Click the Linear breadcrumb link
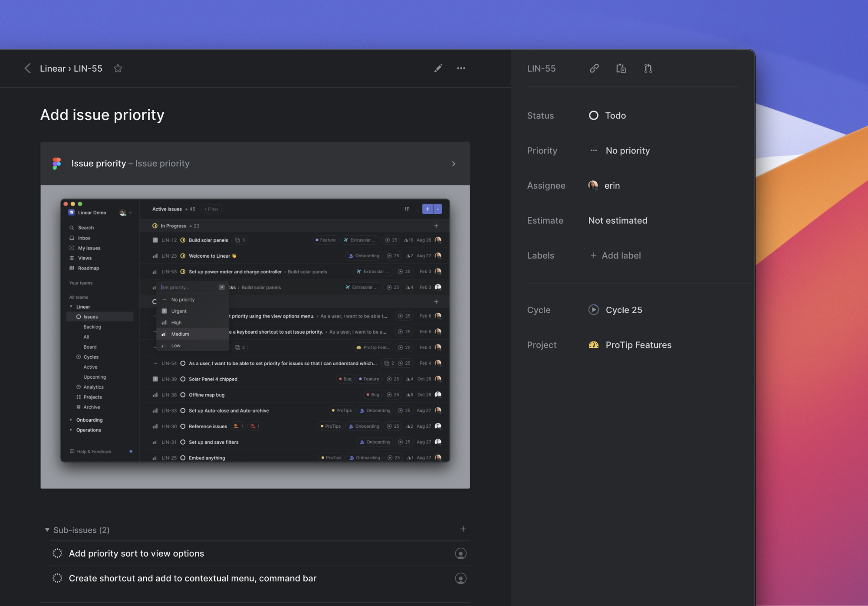The image size is (868, 606). 53,69
